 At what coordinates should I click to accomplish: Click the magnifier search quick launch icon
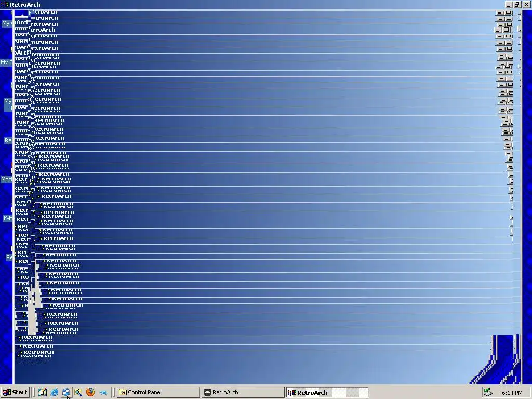pos(78,392)
